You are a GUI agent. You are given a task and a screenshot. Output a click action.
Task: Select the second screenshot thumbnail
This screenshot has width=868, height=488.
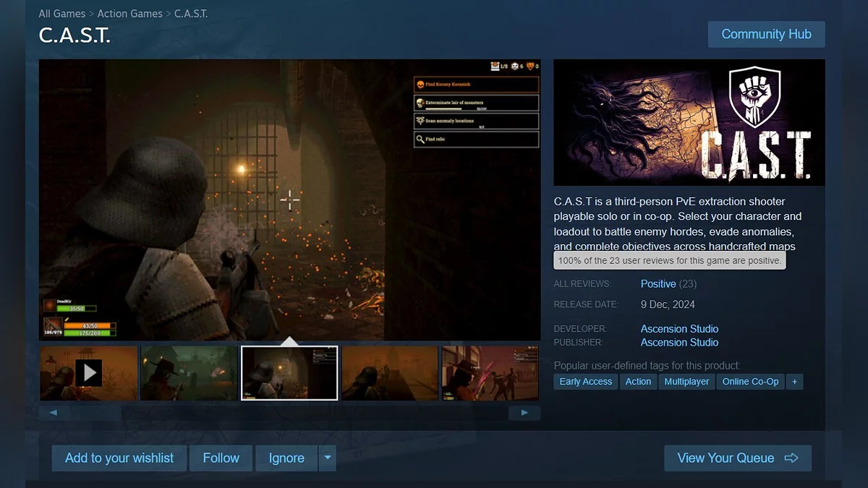(x=189, y=373)
